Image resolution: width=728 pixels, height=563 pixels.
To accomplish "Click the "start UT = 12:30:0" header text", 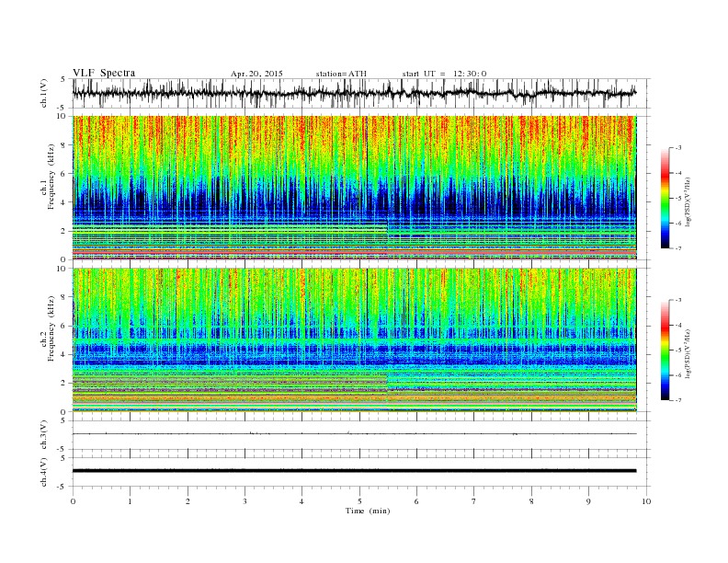I will (444, 74).
